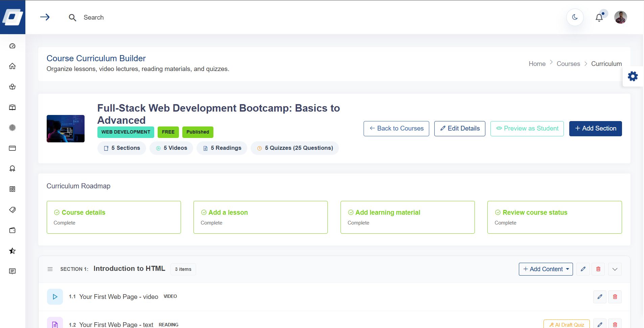Screen dimensions: 644x328
Task: Click the 5 Quizzes (25 Questions) chip
Action: [x=295, y=148]
